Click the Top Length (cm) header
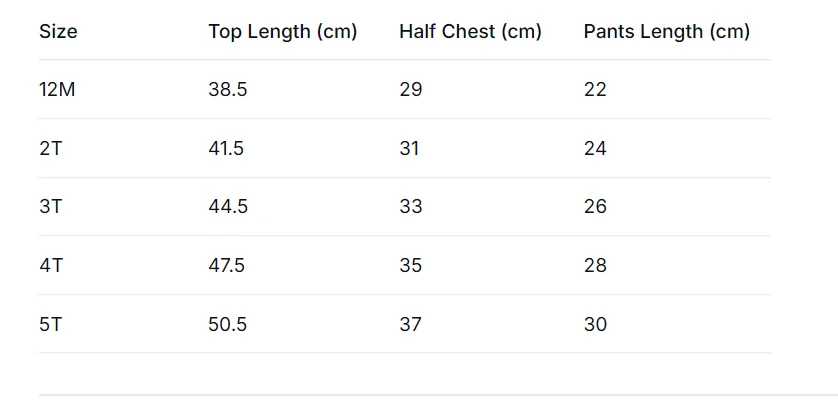This screenshot has width=838, height=400. (x=283, y=32)
